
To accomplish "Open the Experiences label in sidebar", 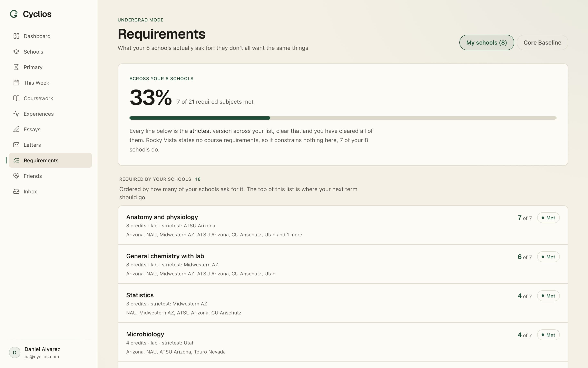I will click(39, 114).
